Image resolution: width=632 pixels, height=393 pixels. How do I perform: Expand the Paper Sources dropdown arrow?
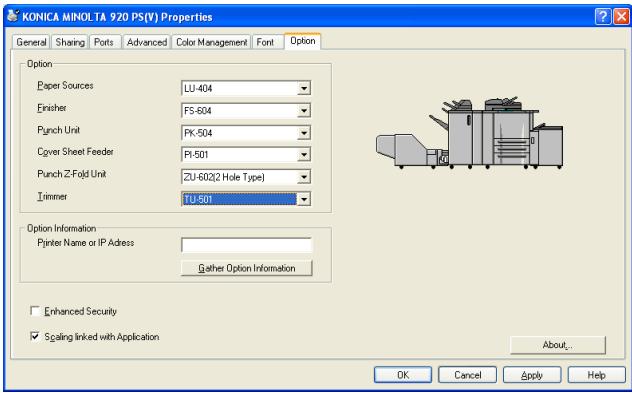click(304, 88)
